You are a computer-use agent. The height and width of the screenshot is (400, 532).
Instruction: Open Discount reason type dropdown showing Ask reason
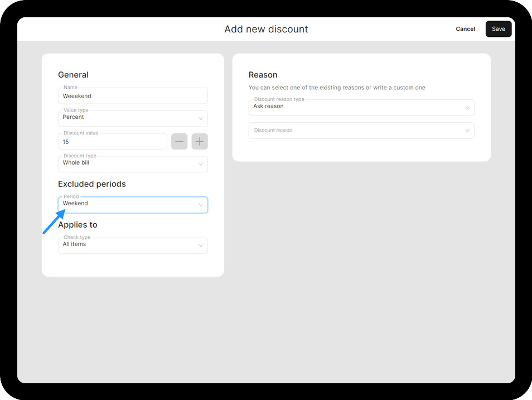(357, 108)
